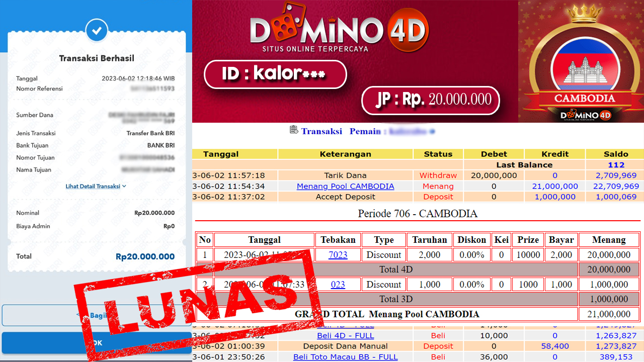This screenshot has height=362, width=644.
Task: Open Beli Toto Macau BB - FULL link
Action: pos(345,356)
